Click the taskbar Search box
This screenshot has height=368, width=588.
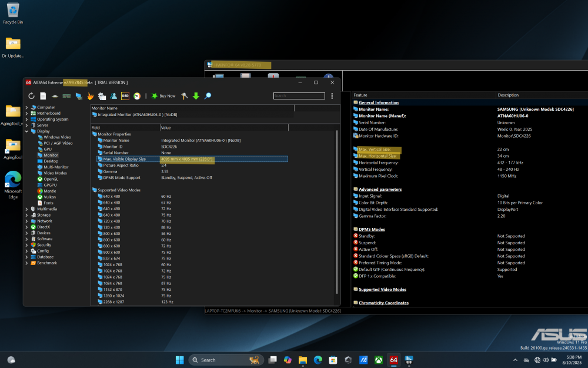pyautogui.click(x=226, y=360)
